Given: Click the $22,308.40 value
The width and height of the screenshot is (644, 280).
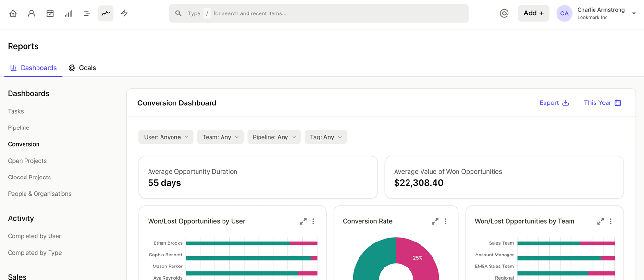Looking at the screenshot, I should (x=419, y=183).
